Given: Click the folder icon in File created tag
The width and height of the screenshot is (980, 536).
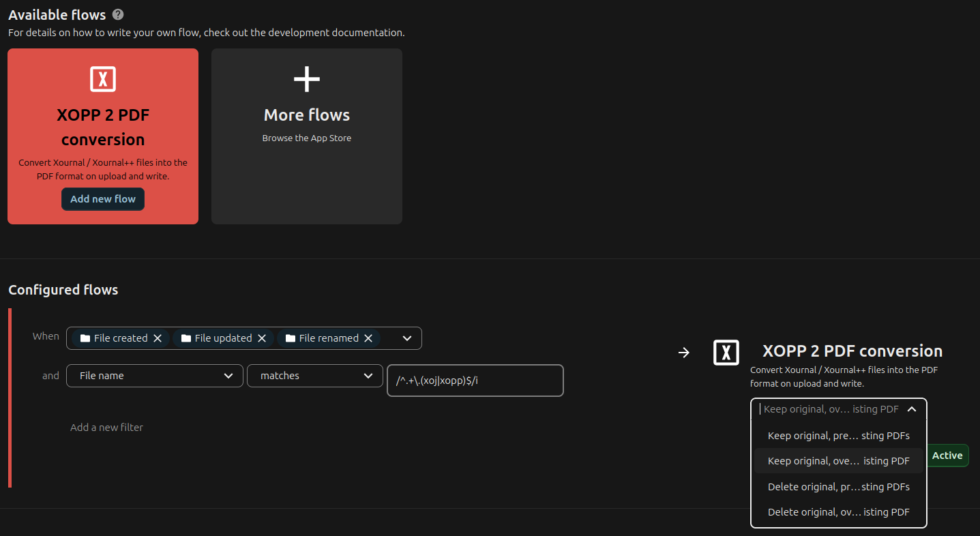Looking at the screenshot, I should (x=85, y=338).
